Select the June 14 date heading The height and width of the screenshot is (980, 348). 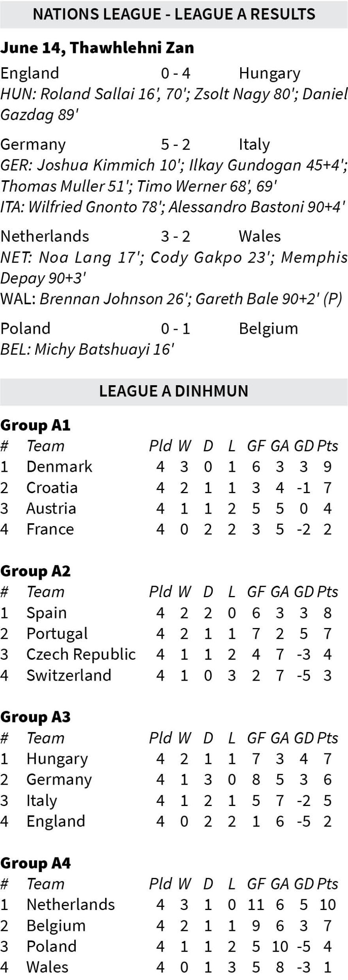(x=97, y=48)
